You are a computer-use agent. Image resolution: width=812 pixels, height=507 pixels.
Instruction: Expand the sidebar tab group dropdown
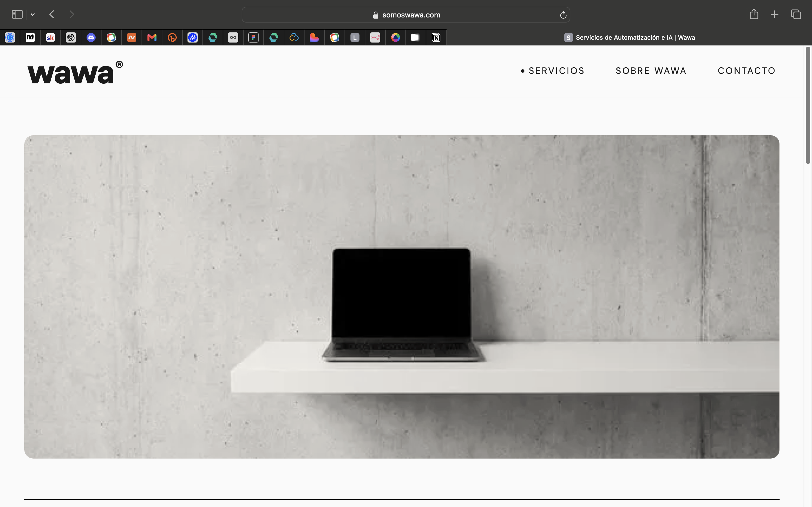[32, 14]
